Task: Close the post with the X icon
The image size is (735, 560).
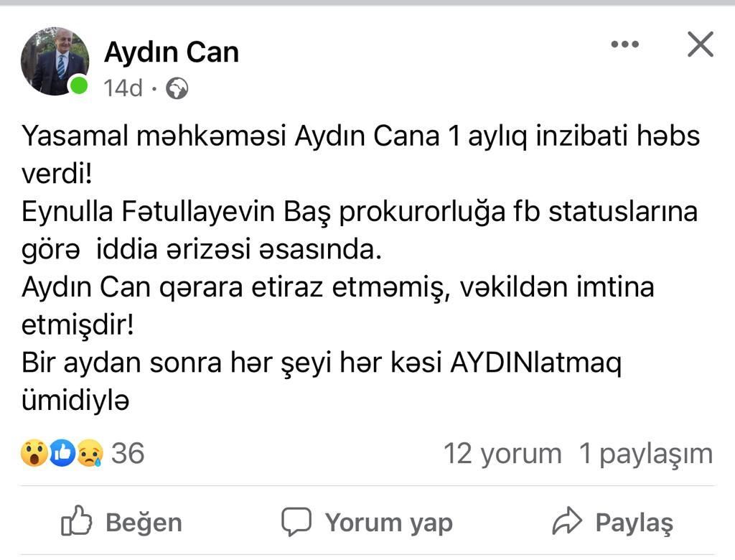Action: 701,44
